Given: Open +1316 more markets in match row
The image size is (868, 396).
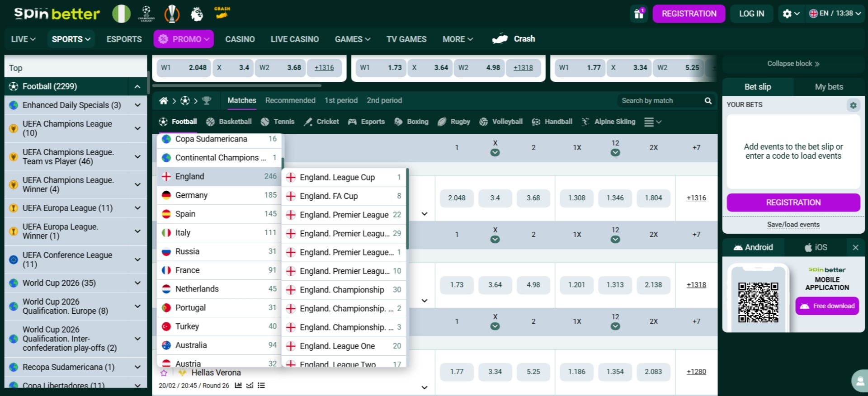Looking at the screenshot, I should point(696,198).
